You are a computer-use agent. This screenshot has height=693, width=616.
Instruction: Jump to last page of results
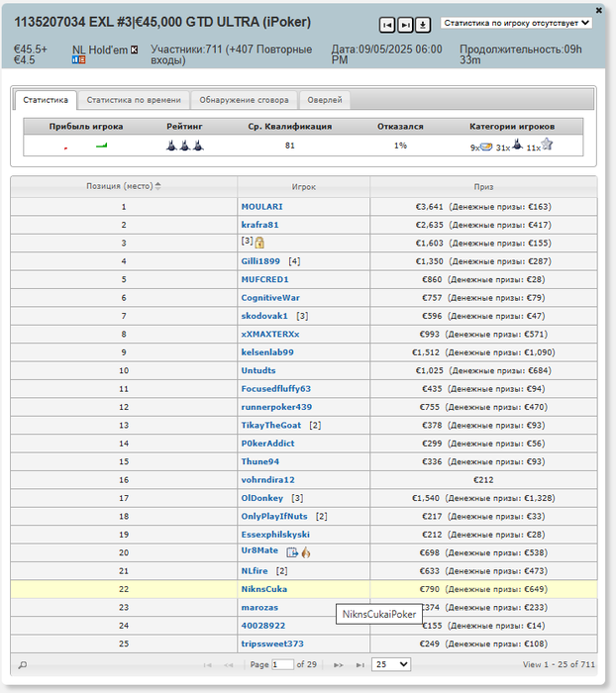click(360, 665)
